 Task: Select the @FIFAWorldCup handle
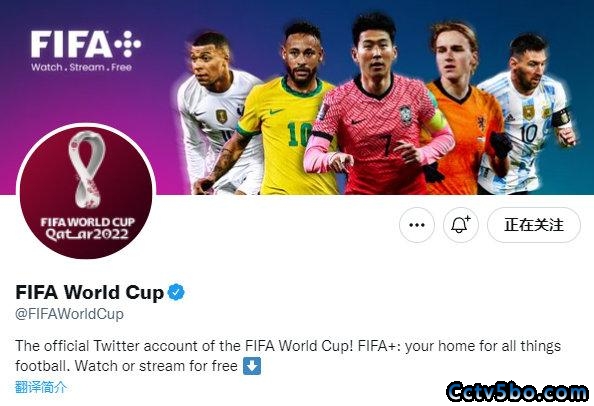[x=69, y=314]
